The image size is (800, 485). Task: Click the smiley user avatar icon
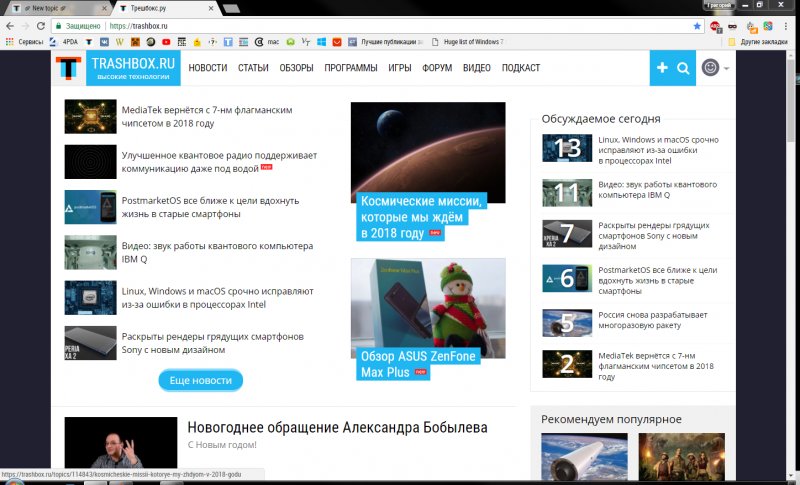[710, 67]
